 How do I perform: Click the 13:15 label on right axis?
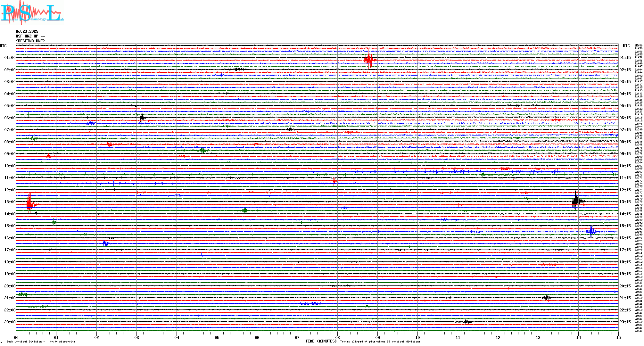point(625,202)
